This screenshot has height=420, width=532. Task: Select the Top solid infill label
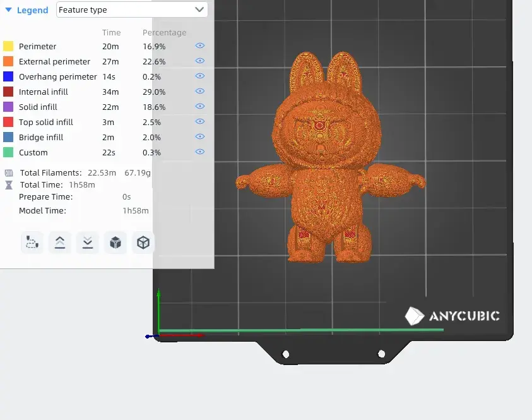(45, 122)
